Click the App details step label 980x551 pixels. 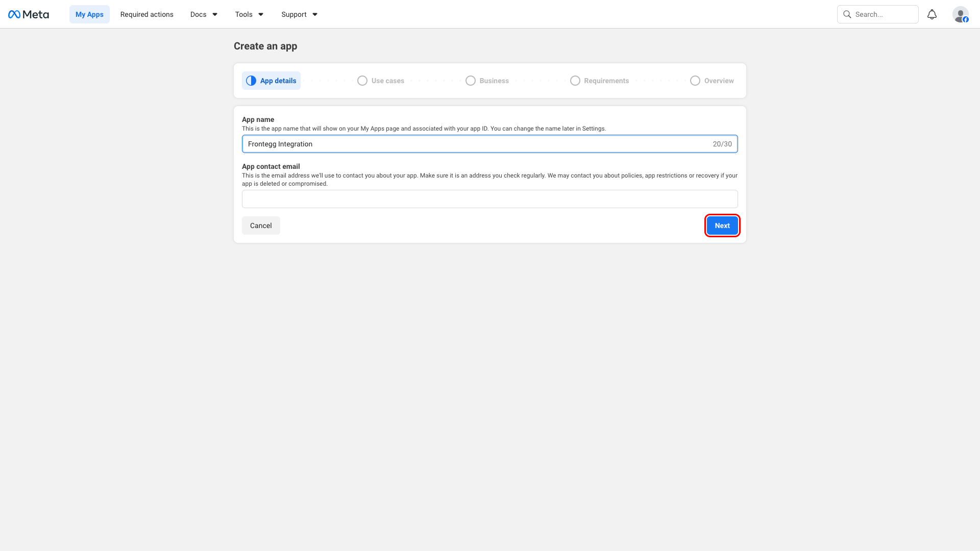tap(278, 81)
